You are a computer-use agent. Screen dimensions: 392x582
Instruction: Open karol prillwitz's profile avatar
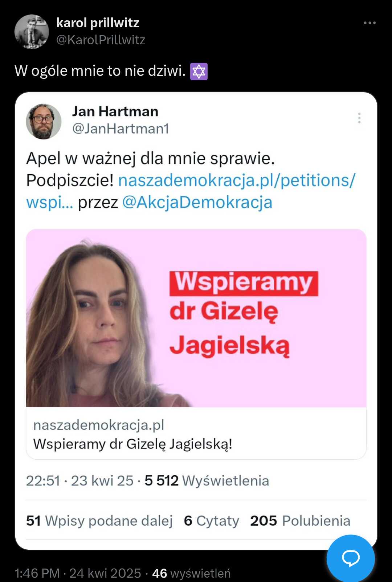tap(32, 32)
